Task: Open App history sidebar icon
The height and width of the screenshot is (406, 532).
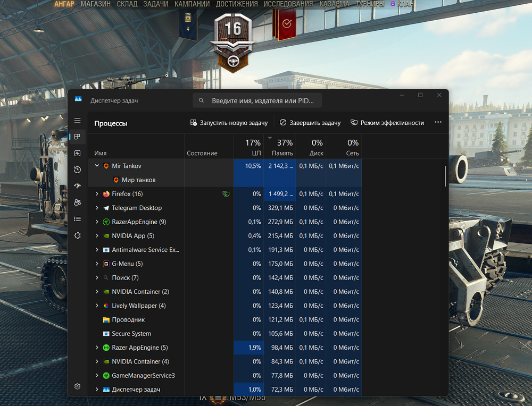Action: [x=77, y=170]
